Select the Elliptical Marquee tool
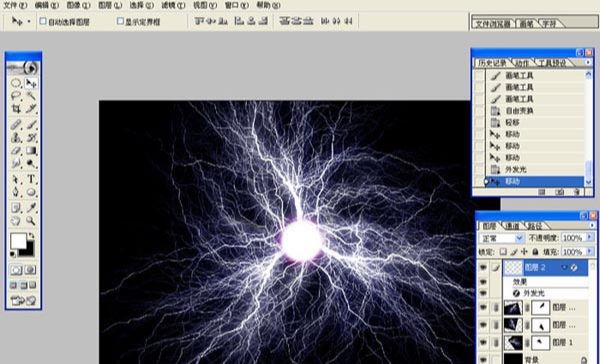 tap(16, 83)
